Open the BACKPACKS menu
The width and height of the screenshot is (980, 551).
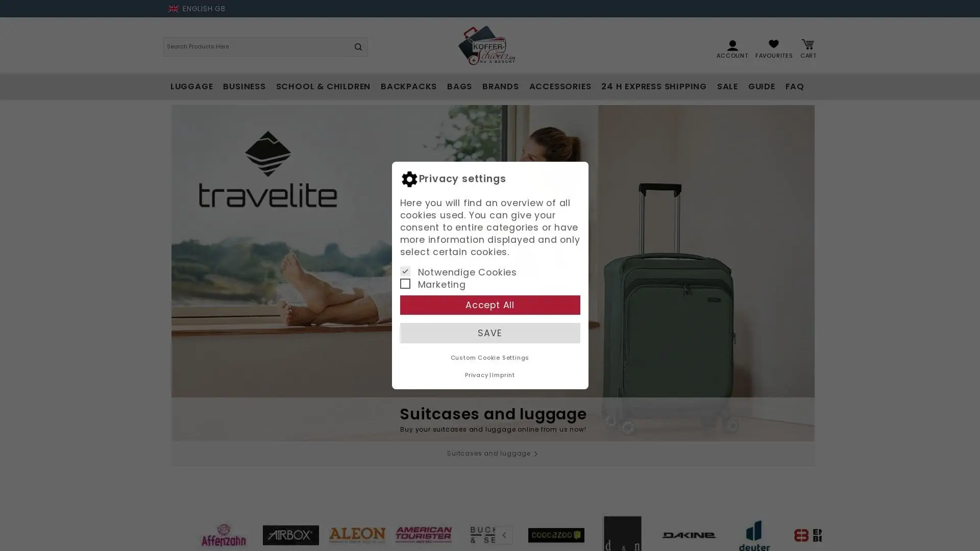408,87
